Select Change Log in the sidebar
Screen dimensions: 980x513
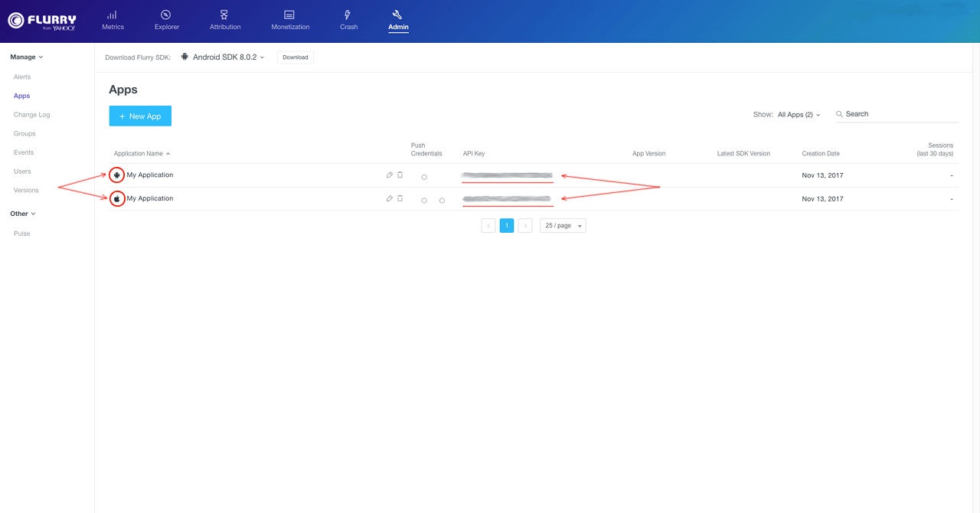click(31, 115)
